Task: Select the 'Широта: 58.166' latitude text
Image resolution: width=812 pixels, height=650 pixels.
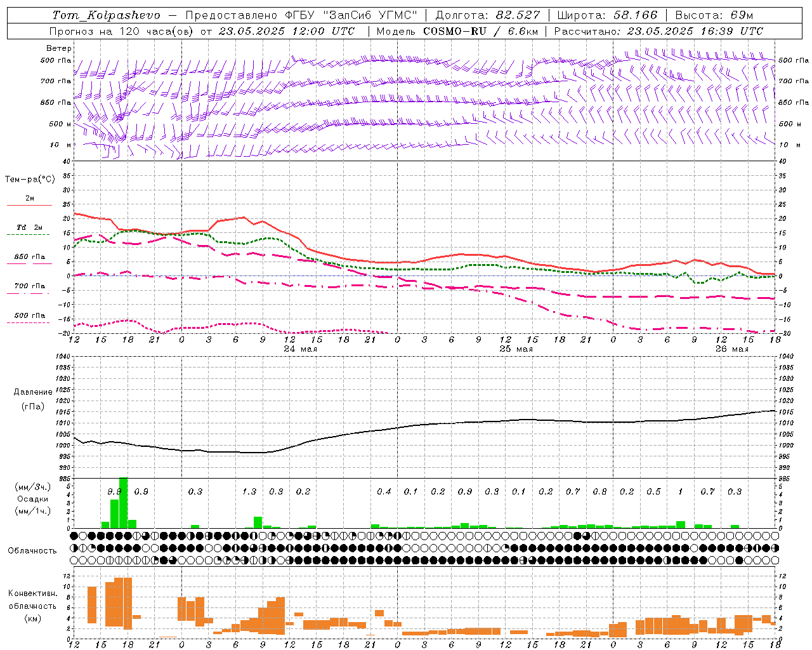Action: pos(608,15)
